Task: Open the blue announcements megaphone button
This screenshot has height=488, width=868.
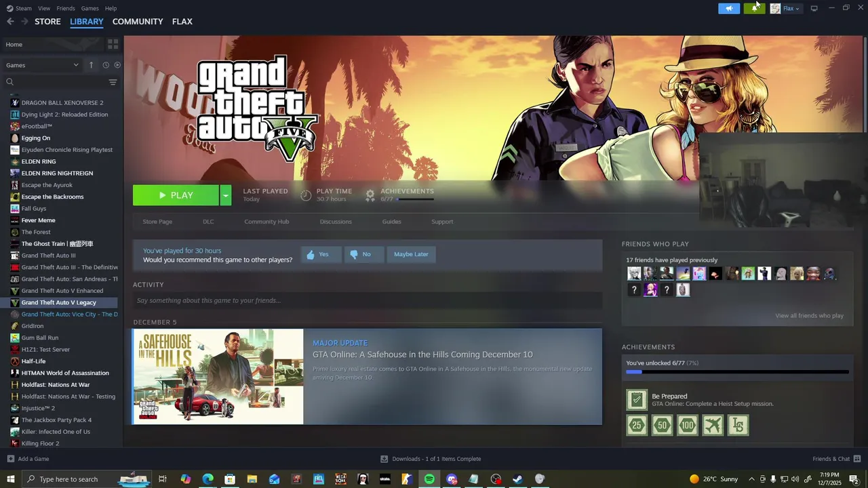Action: point(729,8)
